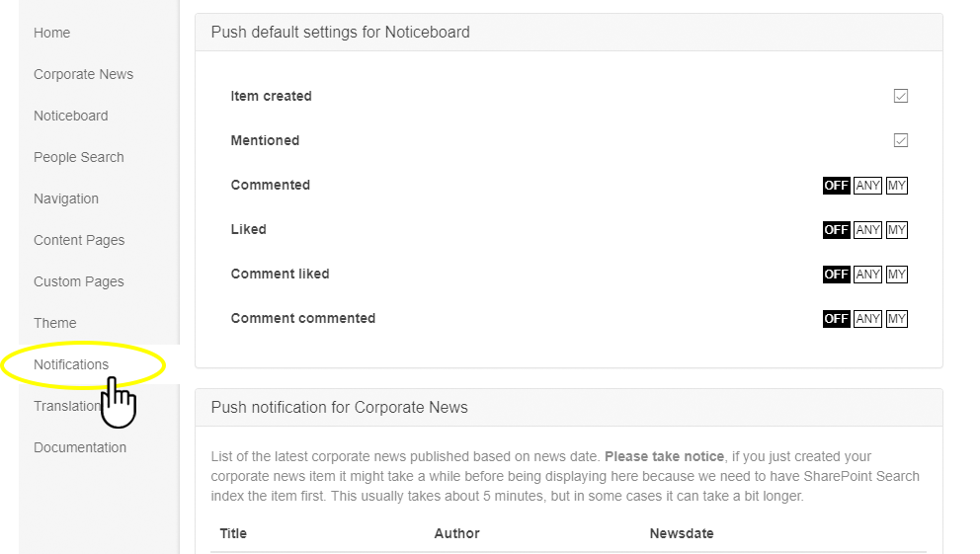Go to Corporate News settings

click(83, 74)
